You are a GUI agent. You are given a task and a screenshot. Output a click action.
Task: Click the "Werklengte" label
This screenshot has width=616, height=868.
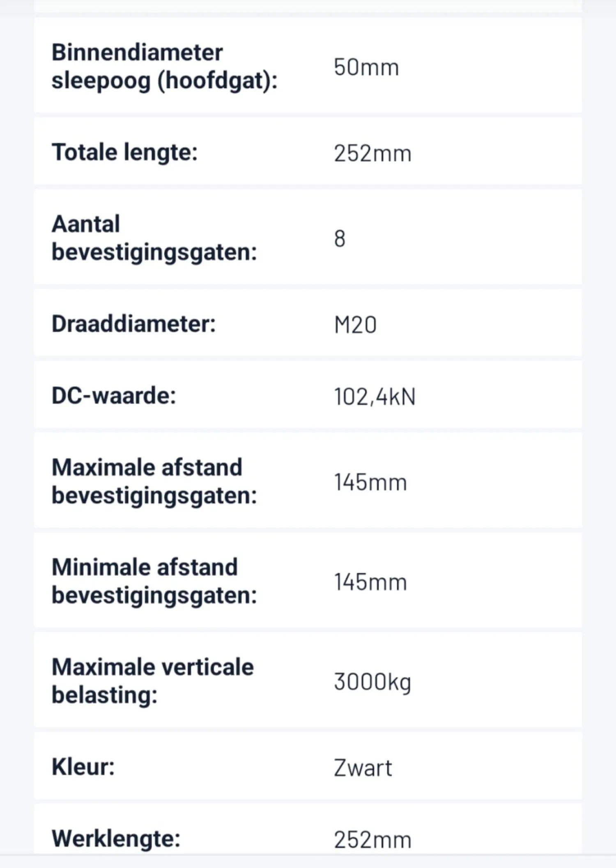(x=116, y=838)
